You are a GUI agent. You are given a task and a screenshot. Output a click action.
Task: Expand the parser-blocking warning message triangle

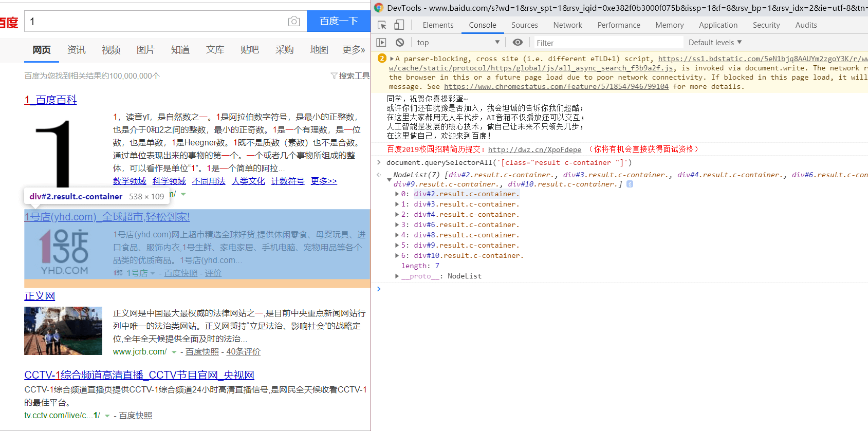pos(392,59)
